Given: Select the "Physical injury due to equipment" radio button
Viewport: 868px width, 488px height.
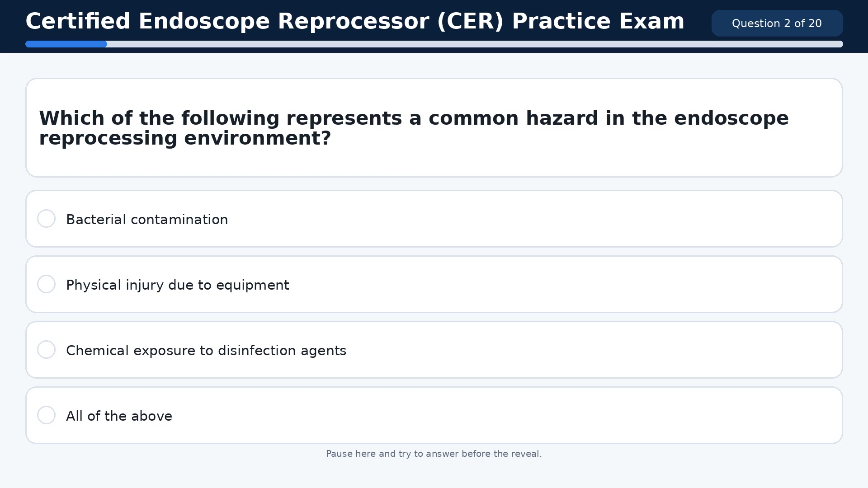Looking at the screenshot, I should [x=46, y=284].
